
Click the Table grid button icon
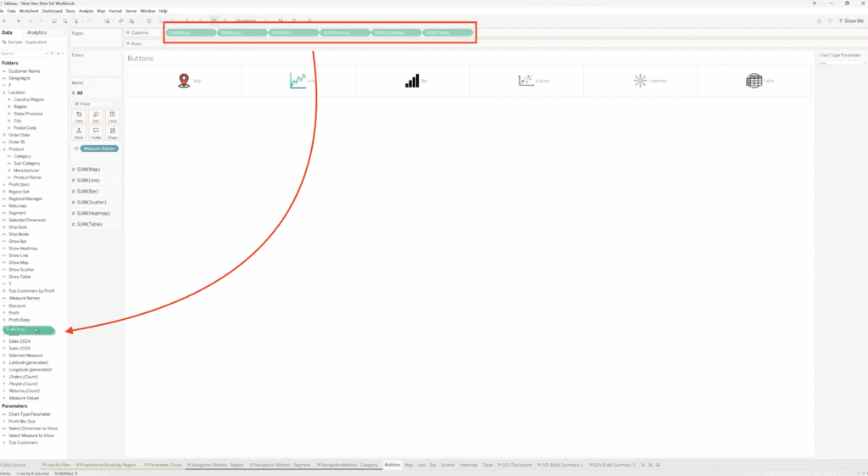(x=754, y=81)
